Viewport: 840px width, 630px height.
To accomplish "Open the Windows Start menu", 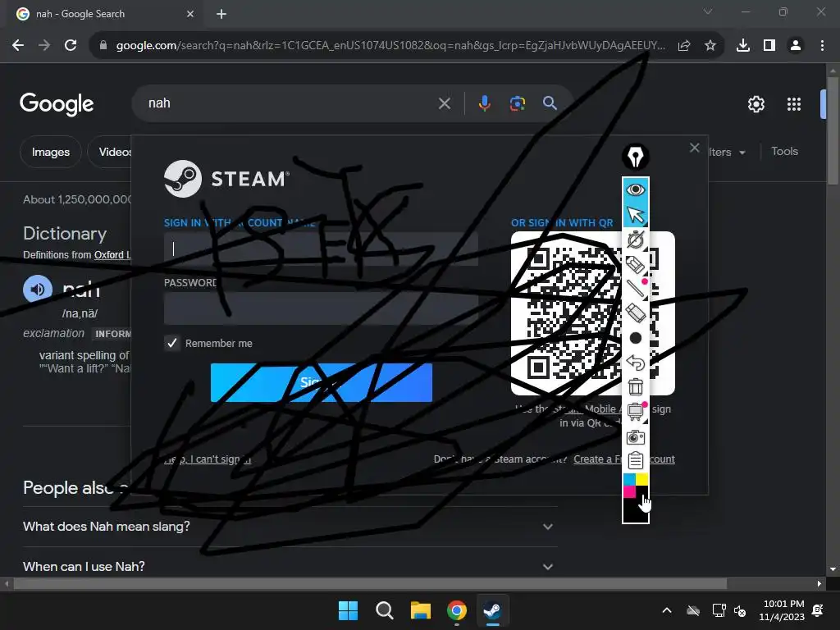I will 348,610.
